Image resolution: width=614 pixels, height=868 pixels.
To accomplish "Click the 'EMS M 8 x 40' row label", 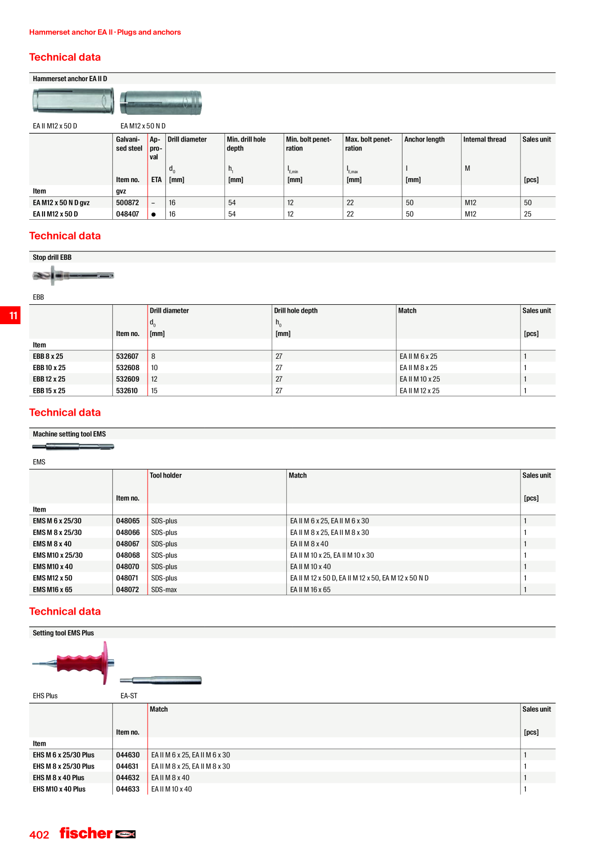I will pyautogui.click(x=52, y=544).
